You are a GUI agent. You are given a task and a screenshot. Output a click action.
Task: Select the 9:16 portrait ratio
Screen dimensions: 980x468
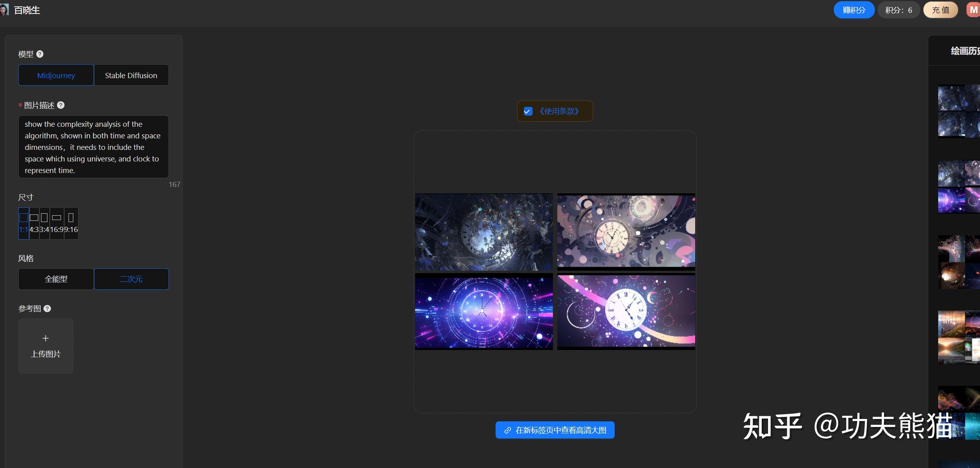71,223
